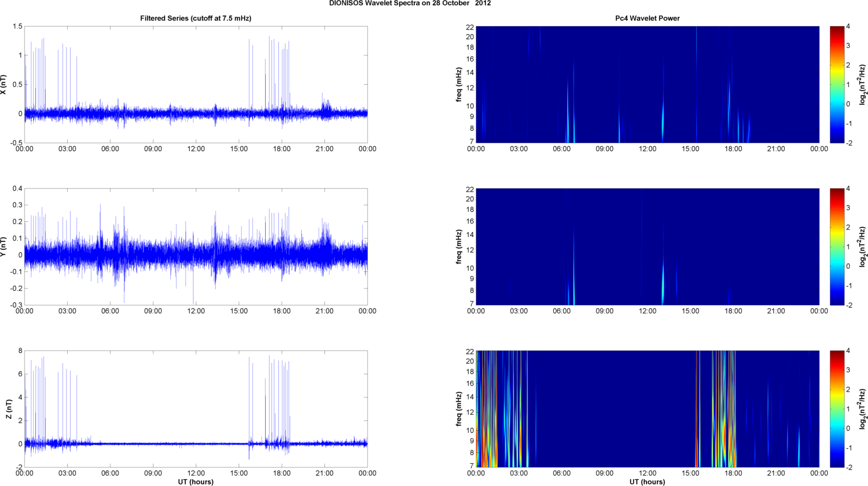
Task: Click the middle colorbar beside Y wavelet spectrogram
Action: (837, 246)
